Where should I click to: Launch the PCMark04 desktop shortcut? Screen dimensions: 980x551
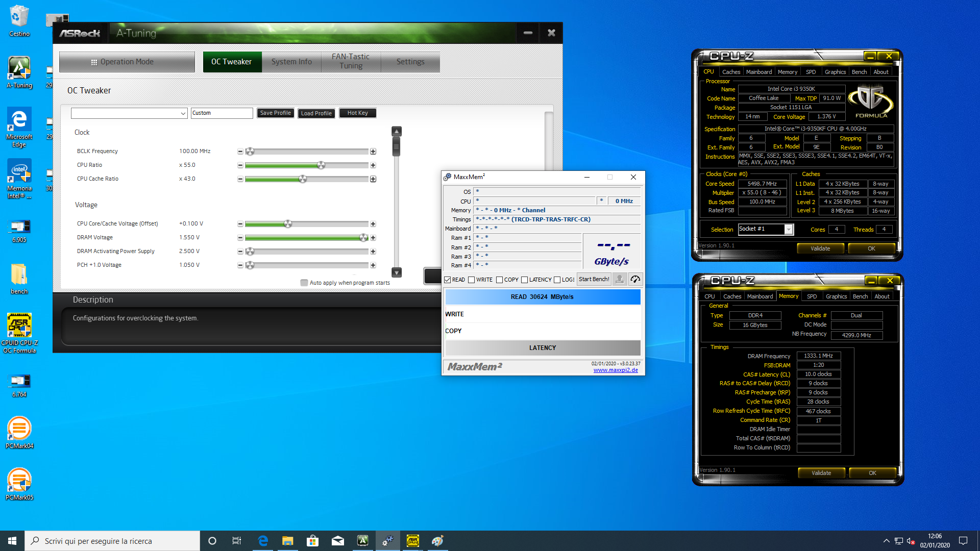19,433
